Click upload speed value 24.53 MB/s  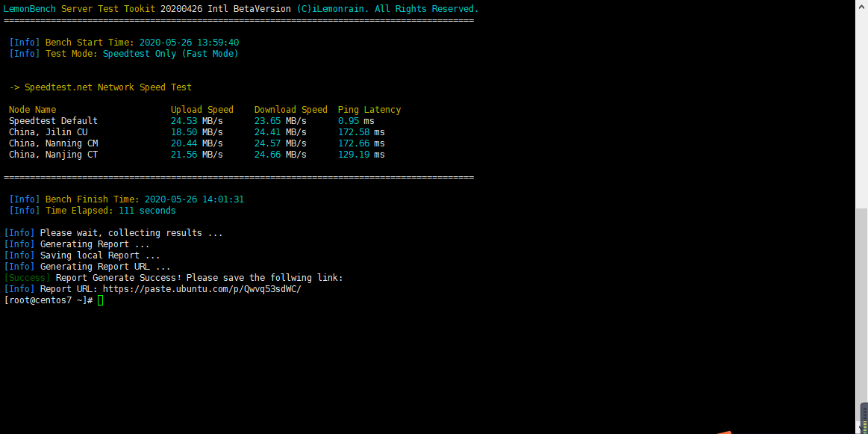(x=196, y=121)
